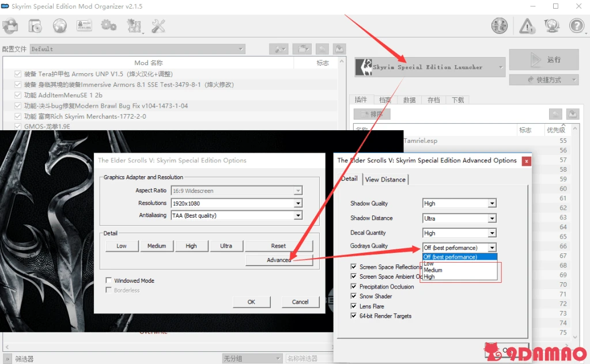Screen dimensions: 590x364
Task: Click the update globe icon
Action: click(x=551, y=26)
